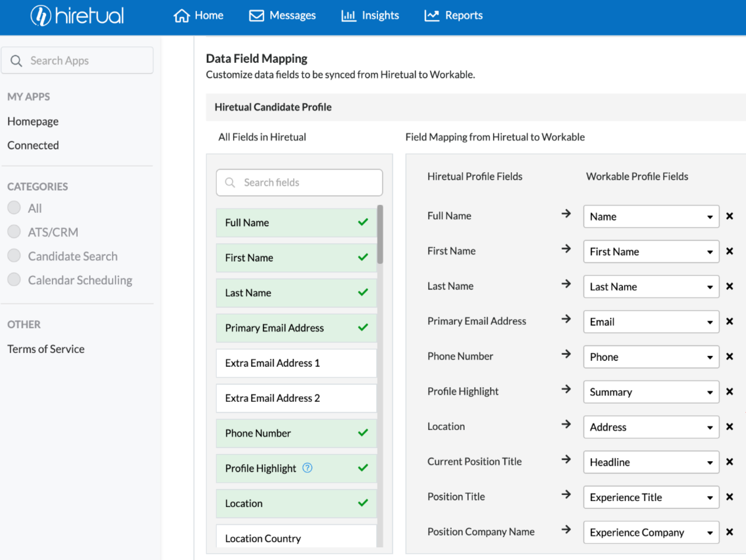Select the Calendar Scheduling radio button

pos(14,280)
